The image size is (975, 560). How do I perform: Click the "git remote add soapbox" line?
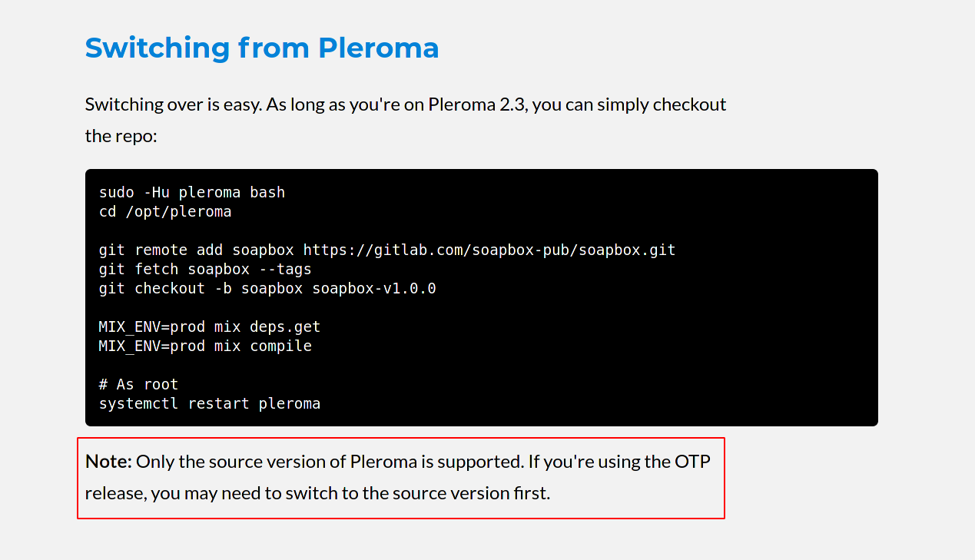point(387,250)
